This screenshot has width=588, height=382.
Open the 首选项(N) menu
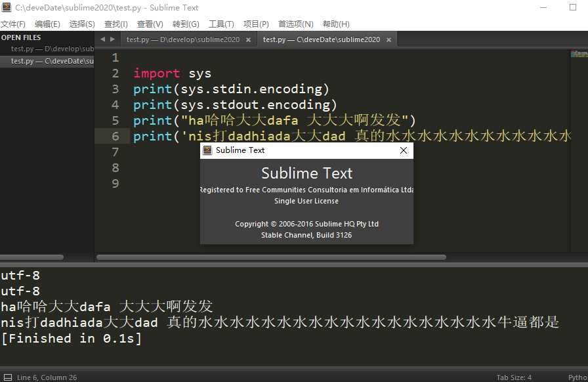click(295, 24)
